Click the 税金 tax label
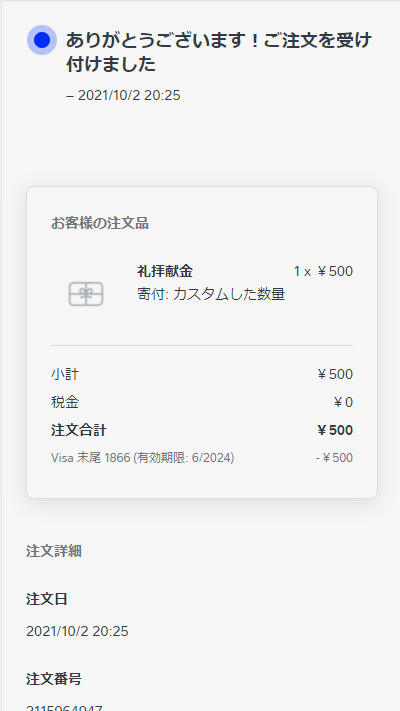Image resolution: width=400 pixels, height=711 pixels. click(65, 402)
